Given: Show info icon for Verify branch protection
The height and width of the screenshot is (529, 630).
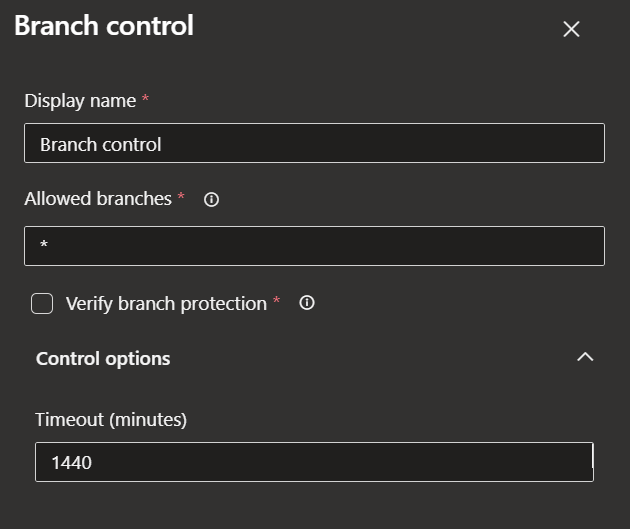Looking at the screenshot, I should [307, 302].
